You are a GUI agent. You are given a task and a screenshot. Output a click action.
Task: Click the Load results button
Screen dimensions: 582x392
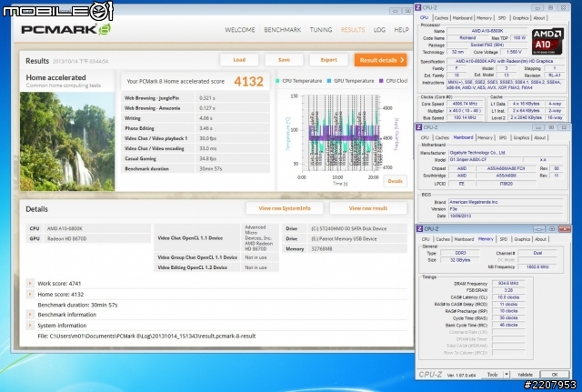239,60
